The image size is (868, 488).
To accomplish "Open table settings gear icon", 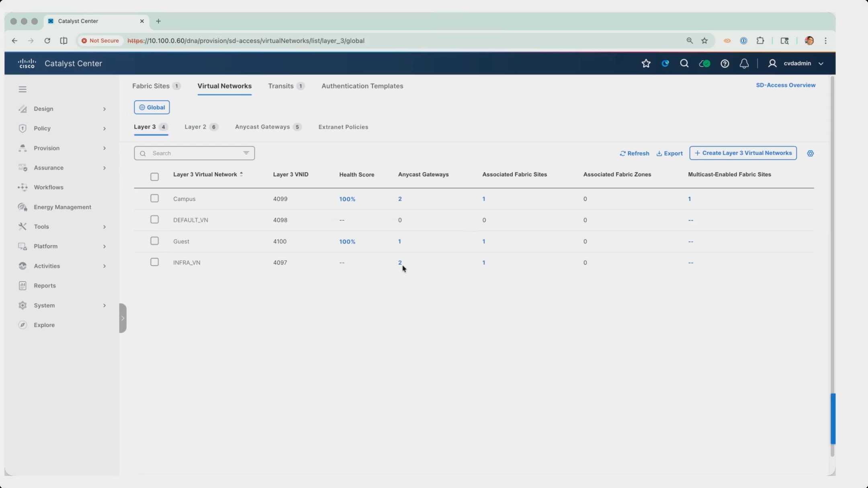I will coord(810,153).
